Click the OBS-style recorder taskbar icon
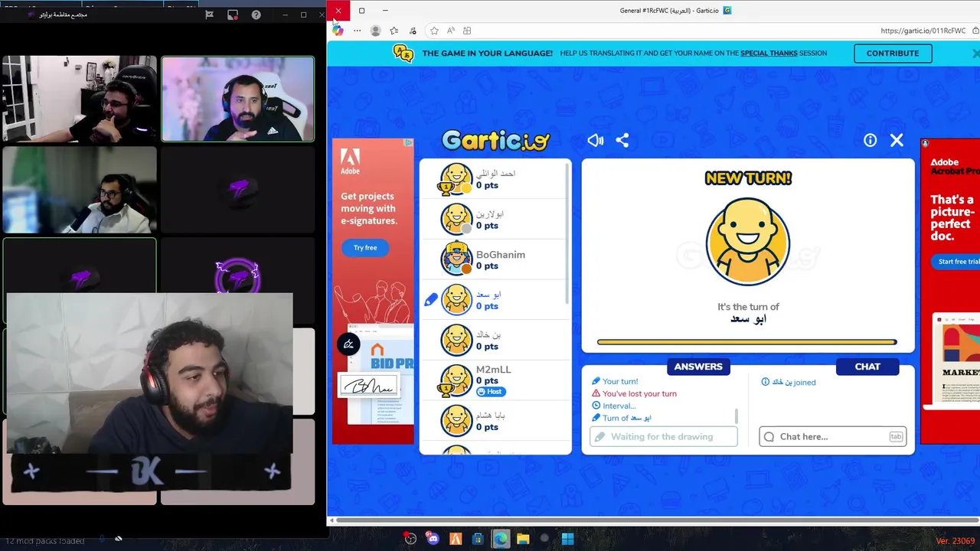980x551 pixels. click(x=410, y=539)
